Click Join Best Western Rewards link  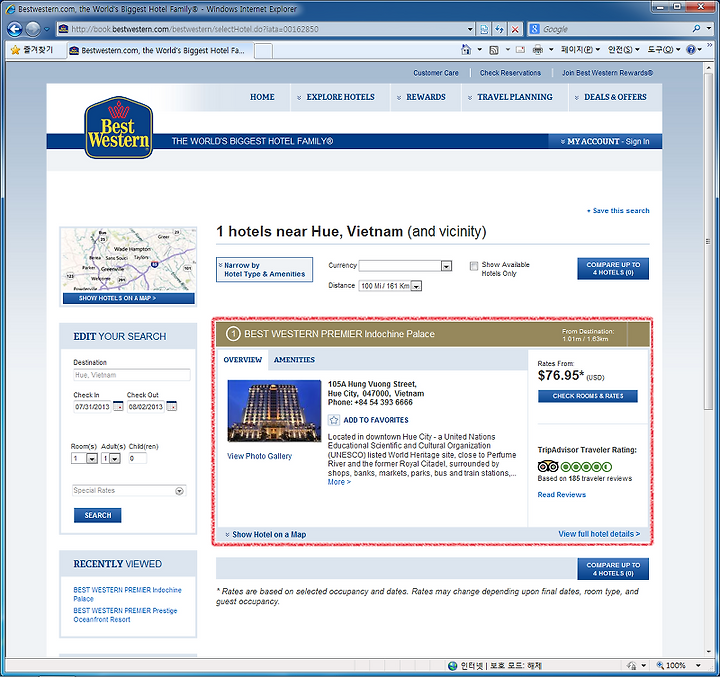pos(607,73)
